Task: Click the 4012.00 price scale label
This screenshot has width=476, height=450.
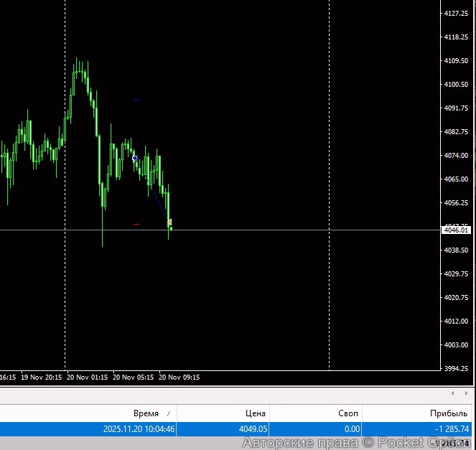Action: 456,321
